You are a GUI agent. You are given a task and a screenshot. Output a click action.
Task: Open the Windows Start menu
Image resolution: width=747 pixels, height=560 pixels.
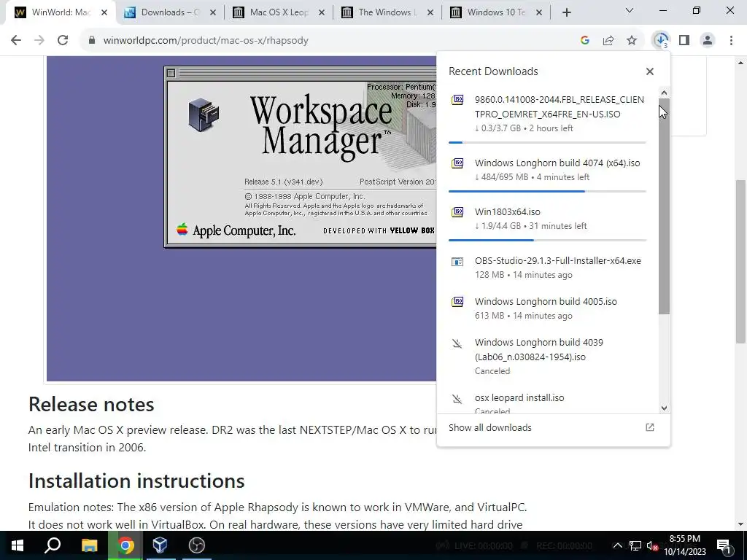tap(18, 545)
